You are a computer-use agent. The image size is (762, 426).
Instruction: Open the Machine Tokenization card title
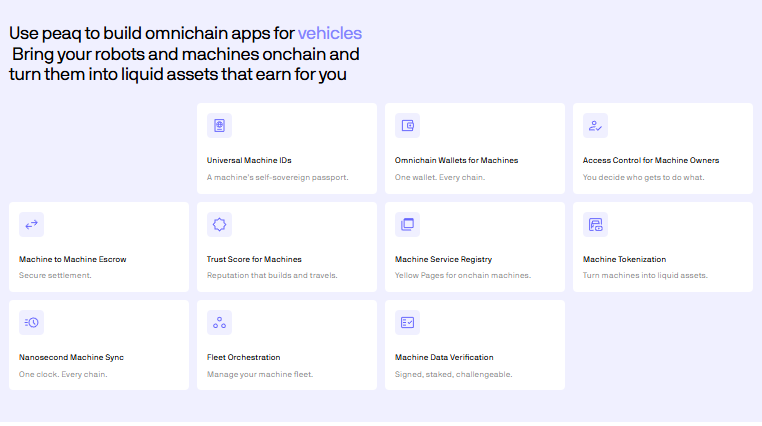click(624, 259)
